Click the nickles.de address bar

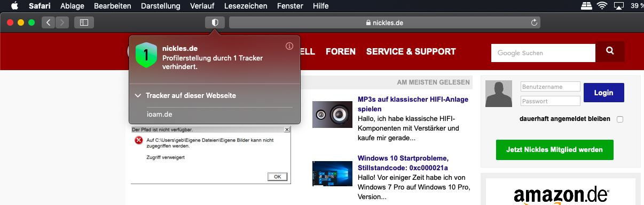[x=384, y=22]
